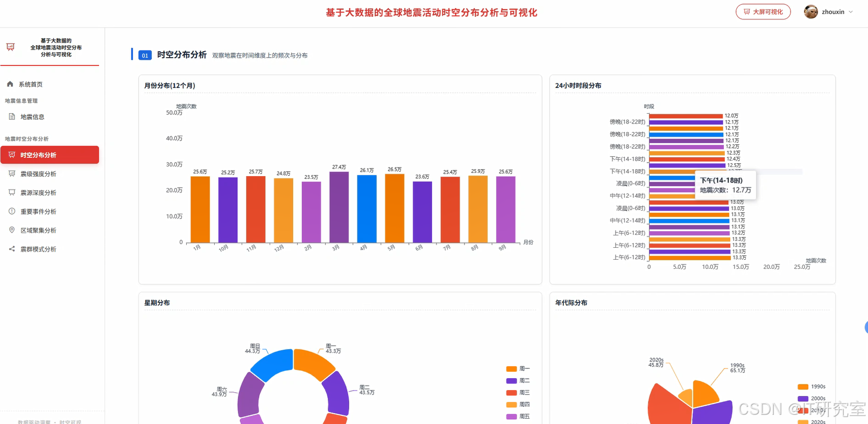Click the subtitle 观察地震在时间维度上的频次与分布
Viewport: 868px width, 424px height.
tap(260, 55)
